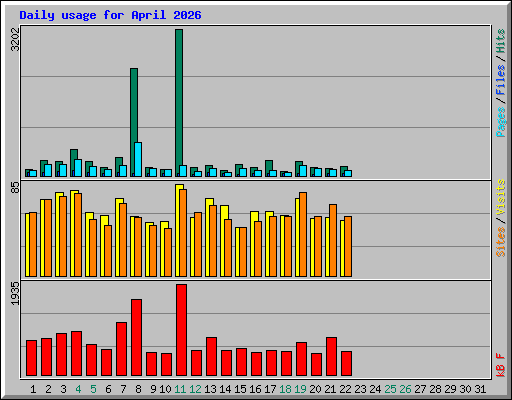
Task: Click the green day 4 axis label
Action: (78, 389)
